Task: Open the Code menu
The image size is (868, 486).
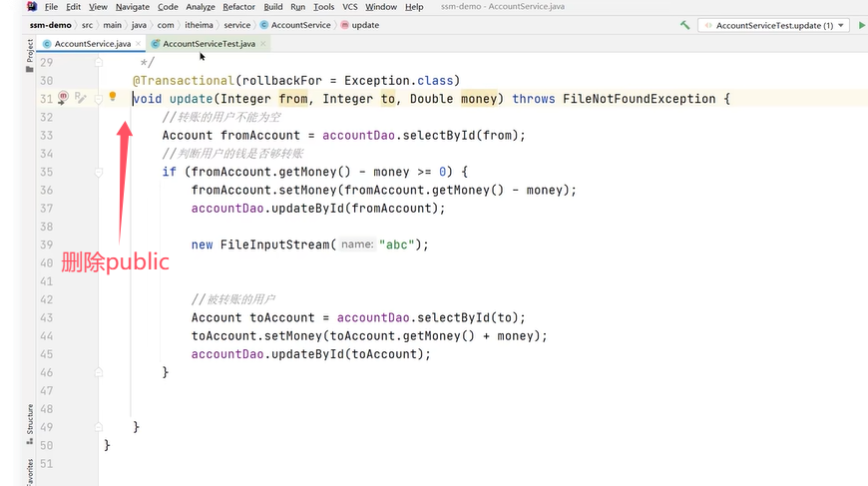Action: pyautogui.click(x=168, y=7)
